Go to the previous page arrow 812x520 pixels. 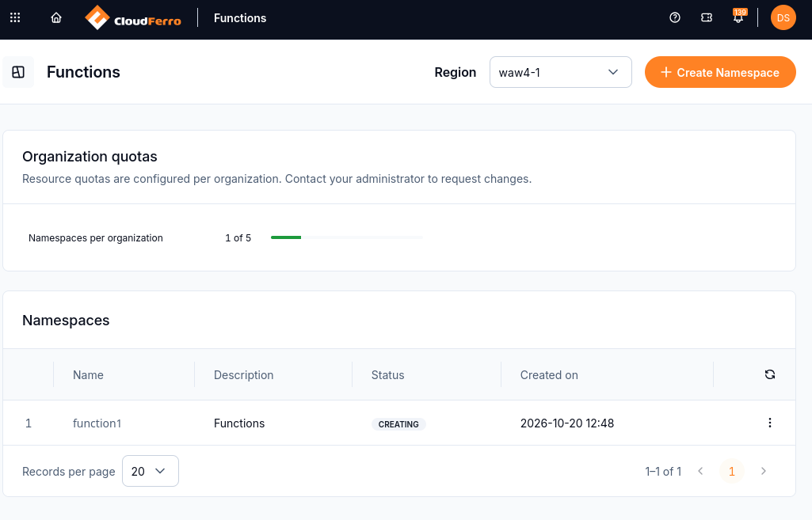click(700, 471)
